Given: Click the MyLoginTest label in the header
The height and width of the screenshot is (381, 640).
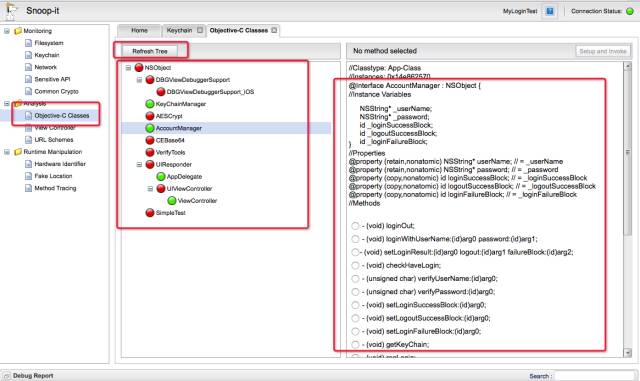Looking at the screenshot, I should [x=520, y=11].
